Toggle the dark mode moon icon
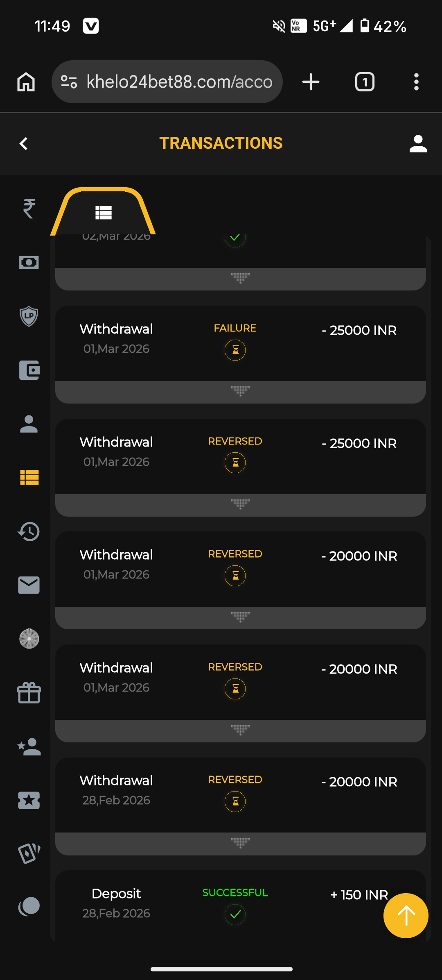 [29, 906]
